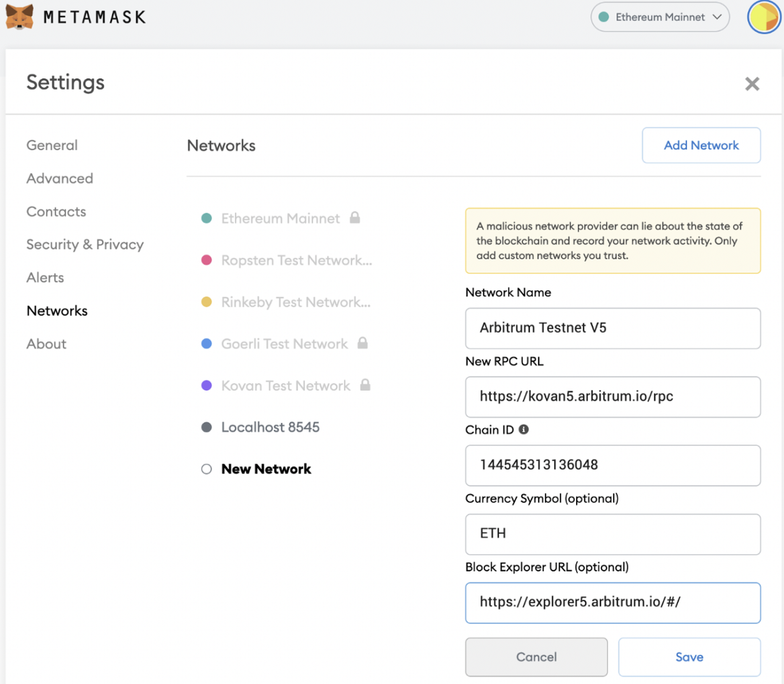Image resolution: width=784 pixels, height=684 pixels.
Task: Click the blue dot of Goerli network
Action: click(207, 343)
